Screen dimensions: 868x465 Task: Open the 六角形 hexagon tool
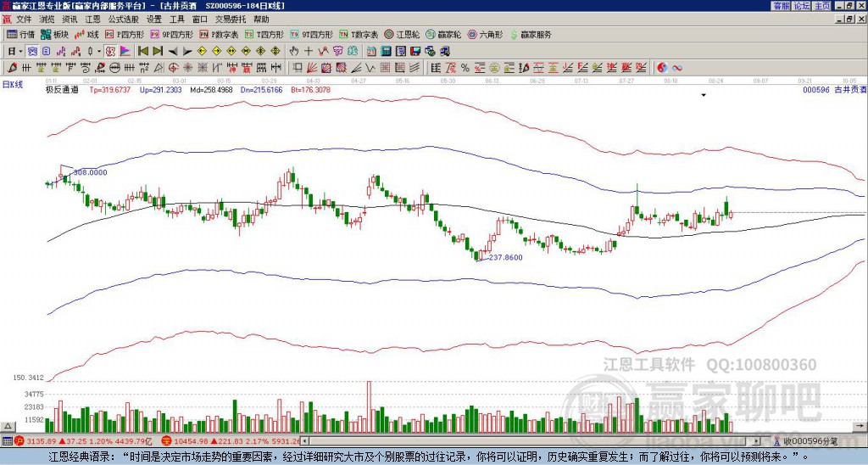coord(485,34)
